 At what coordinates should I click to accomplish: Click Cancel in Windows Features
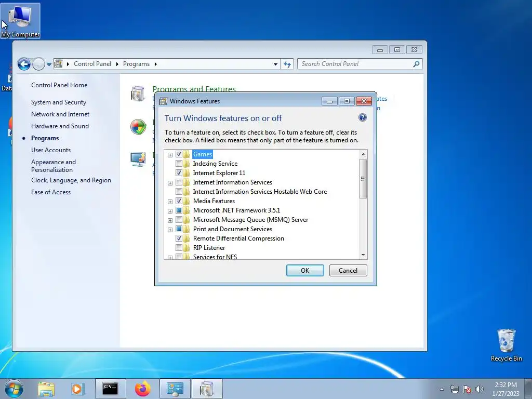coord(348,270)
